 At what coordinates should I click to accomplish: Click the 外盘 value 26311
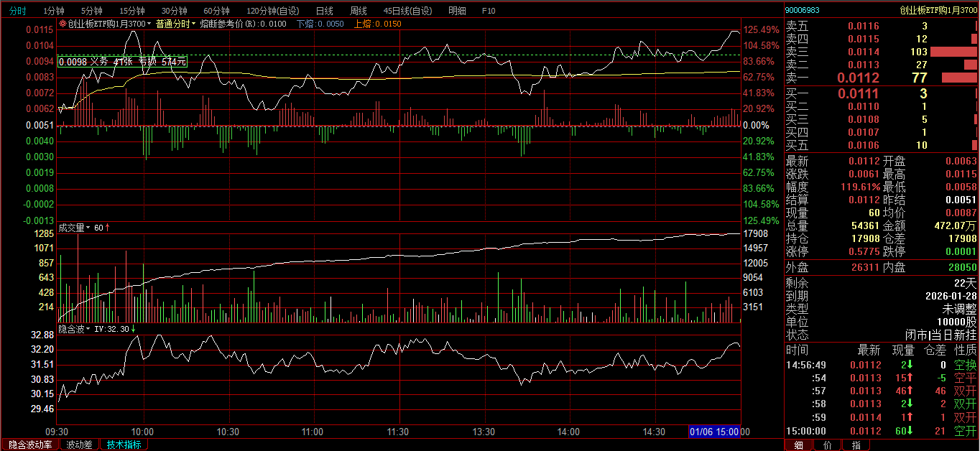coord(865,268)
